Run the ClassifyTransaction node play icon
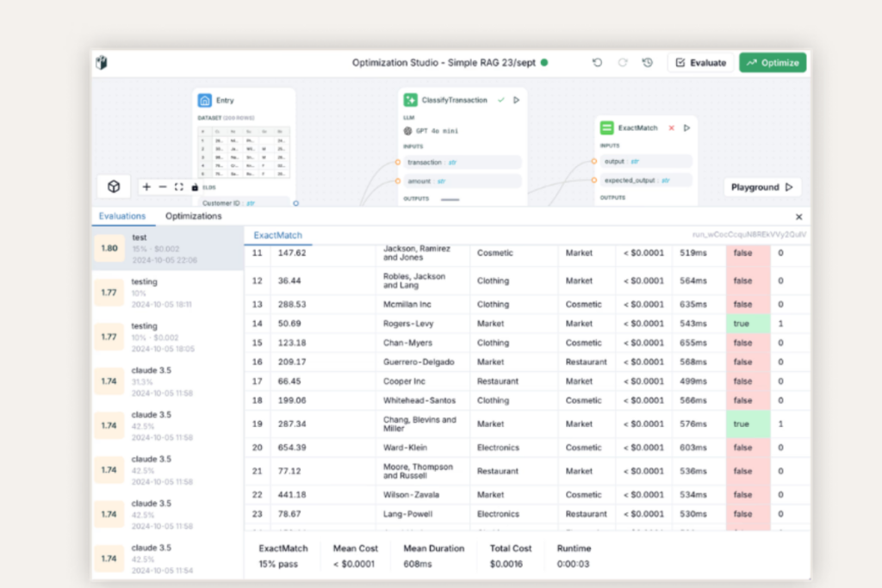The image size is (882, 588). coord(517,100)
